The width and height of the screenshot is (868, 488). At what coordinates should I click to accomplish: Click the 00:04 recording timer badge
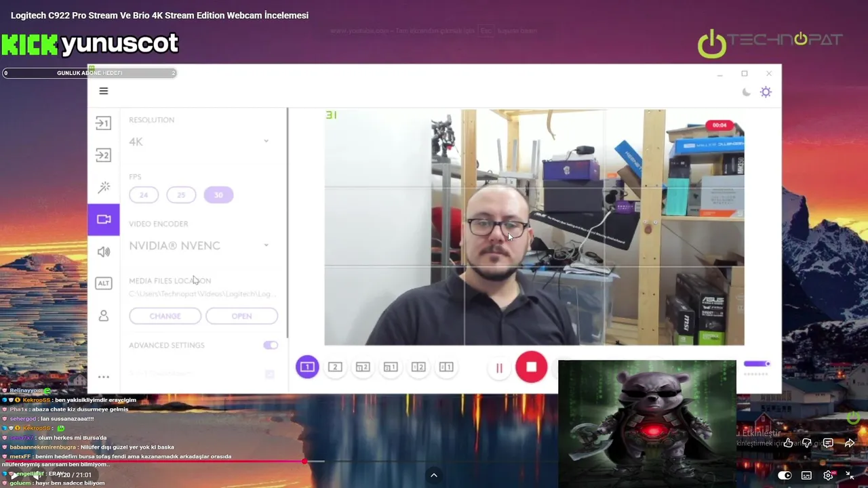(719, 125)
